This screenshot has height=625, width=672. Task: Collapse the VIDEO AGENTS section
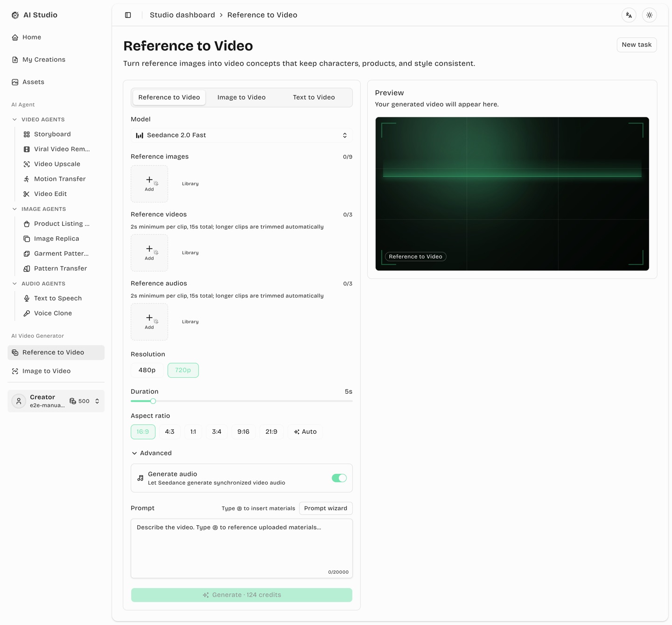tap(38, 120)
